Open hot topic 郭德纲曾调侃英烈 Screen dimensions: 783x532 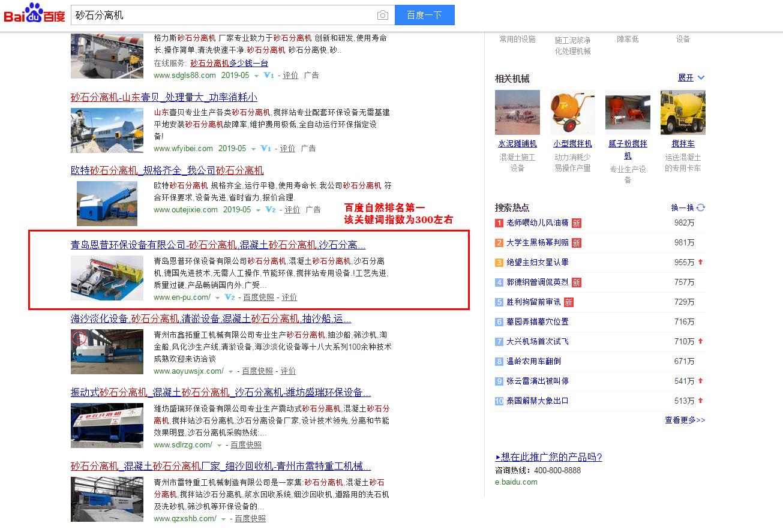[x=537, y=282]
